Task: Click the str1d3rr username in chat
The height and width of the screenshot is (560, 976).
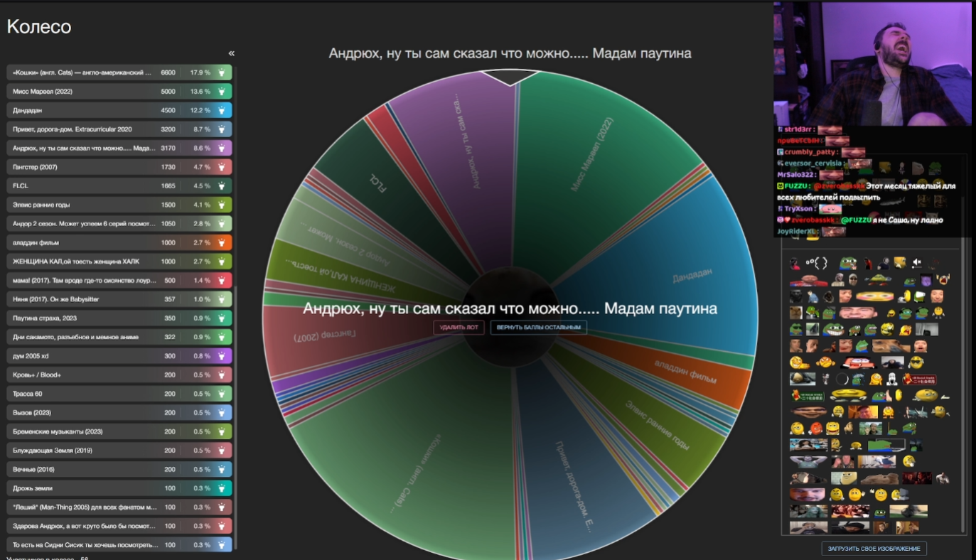Action: [x=798, y=129]
